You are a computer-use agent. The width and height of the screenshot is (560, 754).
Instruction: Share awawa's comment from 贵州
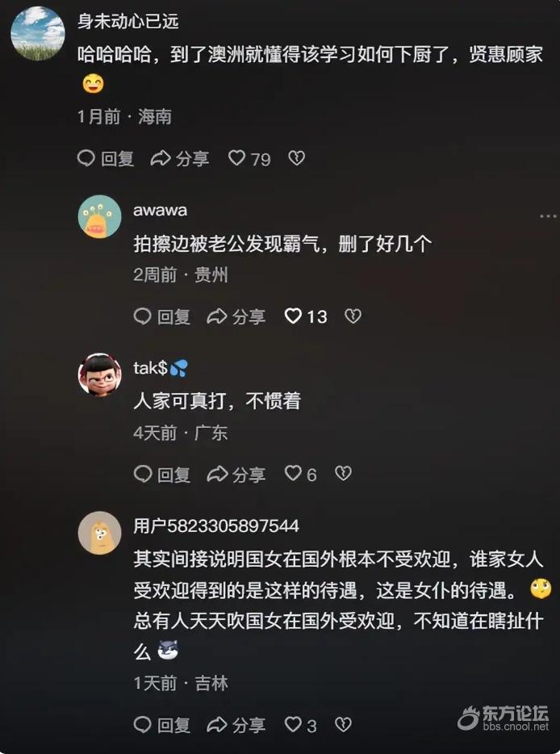236,316
